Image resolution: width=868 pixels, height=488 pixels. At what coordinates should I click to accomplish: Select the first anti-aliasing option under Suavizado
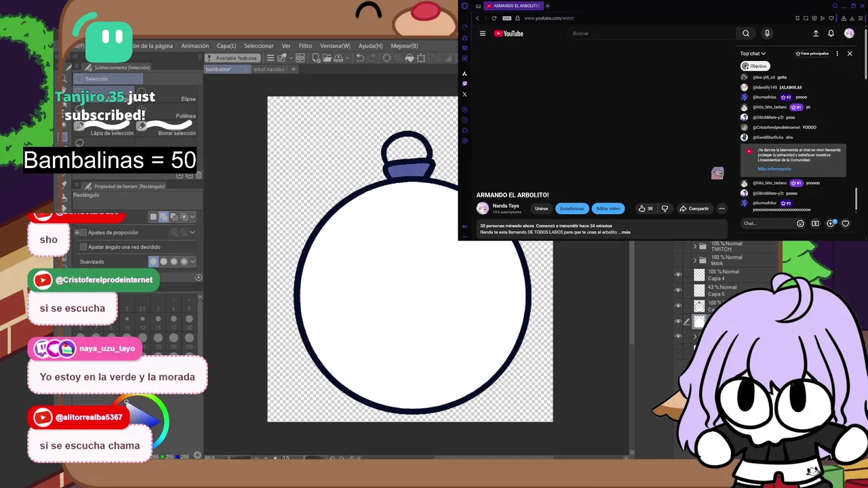[x=153, y=262]
